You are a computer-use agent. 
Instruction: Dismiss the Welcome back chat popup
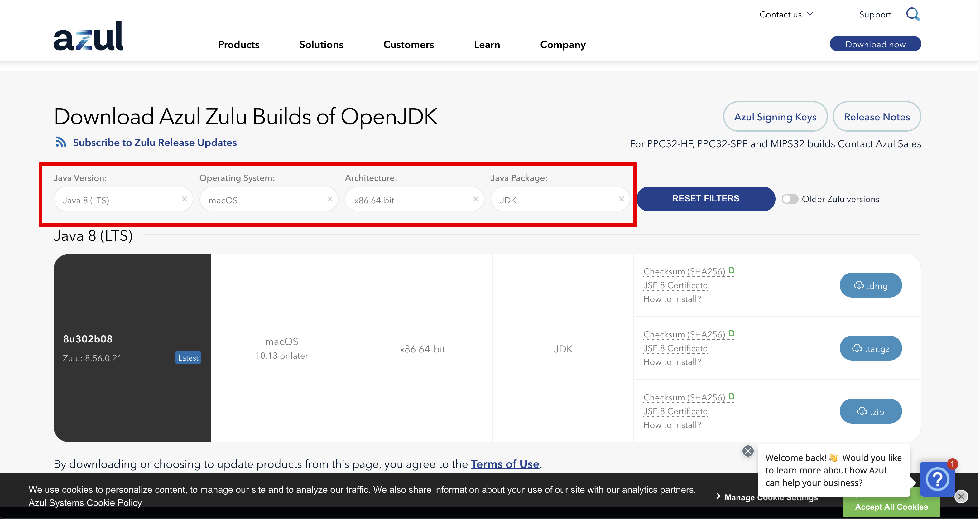point(747,451)
